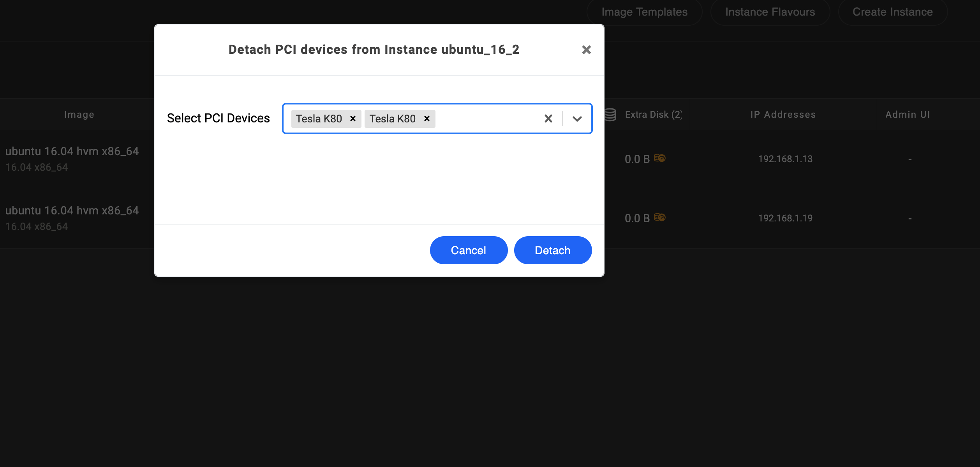Image resolution: width=980 pixels, height=467 pixels.
Task: Expand the PCI devices dropdown
Action: tap(577, 119)
